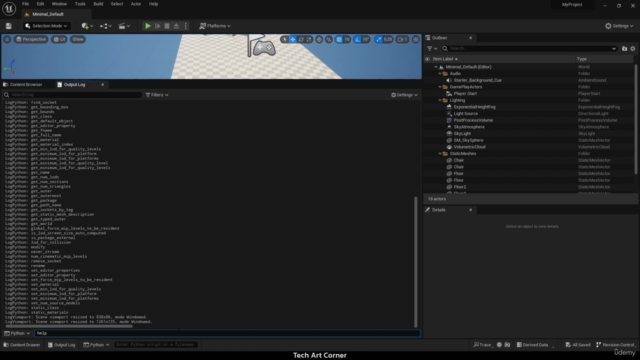Adjust camera speed setting
Image resolution: width=640 pixels, height=360 pixels.
(402, 39)
